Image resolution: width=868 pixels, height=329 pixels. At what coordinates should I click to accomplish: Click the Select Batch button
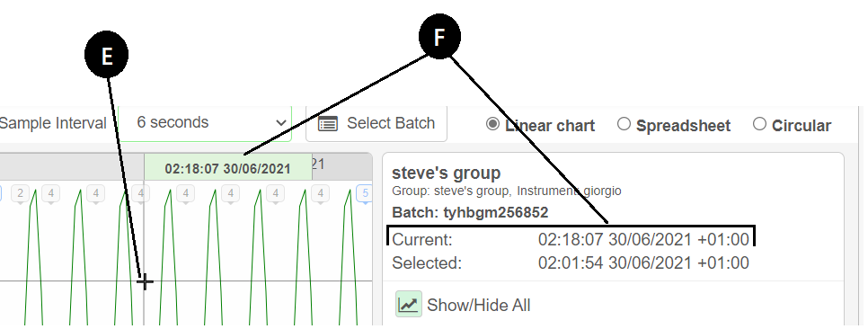[376, 123]
